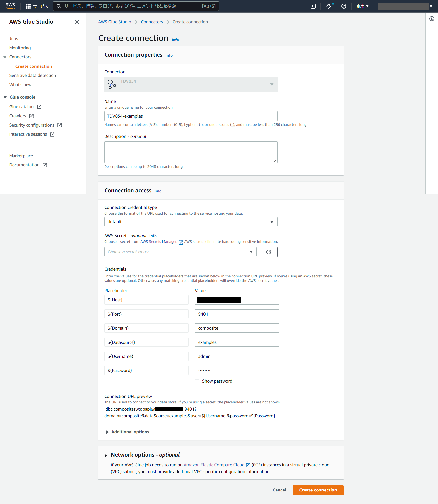The height and width of the screenshot is (504, 438).
Task: Select Create connection in sidebar
Action: 34,66
